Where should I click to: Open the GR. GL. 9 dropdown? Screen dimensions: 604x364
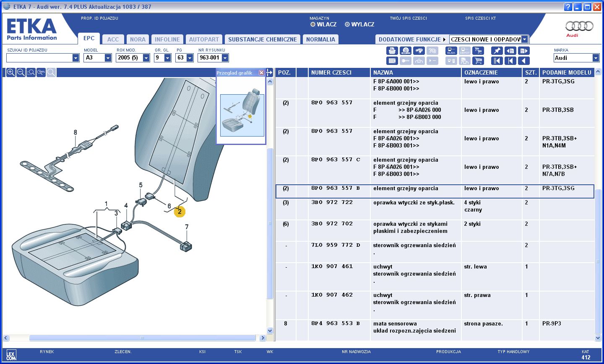pos(167,58)
